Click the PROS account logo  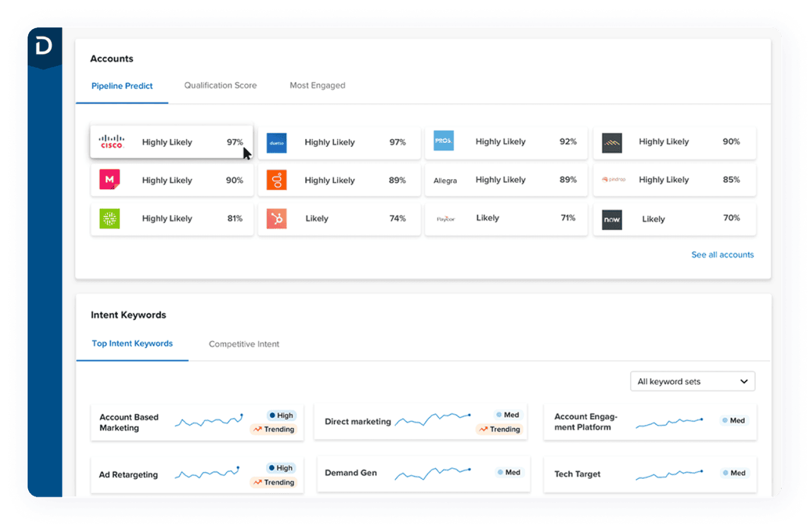tap(443, 141)
